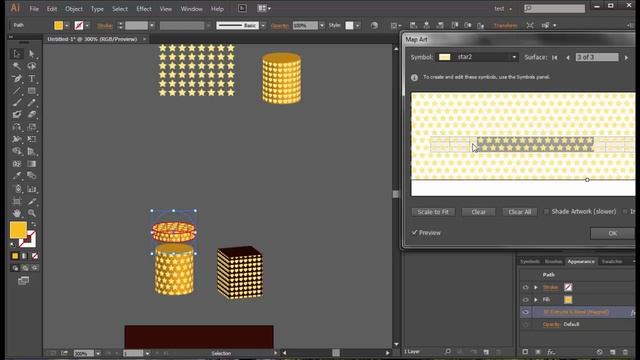Open stroke color dropdown in control bar
Screen dimensions: 640x360
point(87,25)
